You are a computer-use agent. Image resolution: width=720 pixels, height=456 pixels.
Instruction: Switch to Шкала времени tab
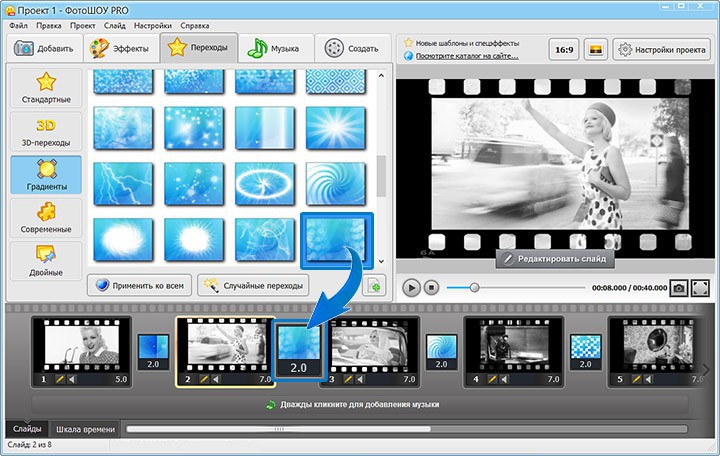pos(85,429)
